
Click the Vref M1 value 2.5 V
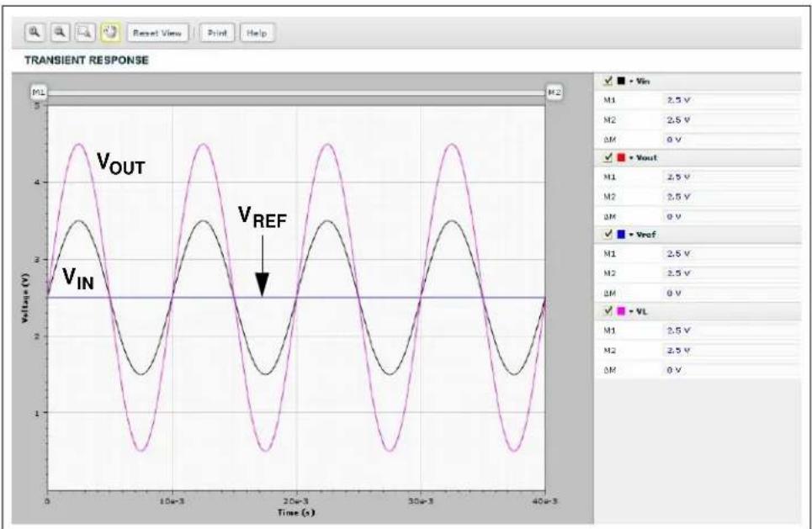678,254
